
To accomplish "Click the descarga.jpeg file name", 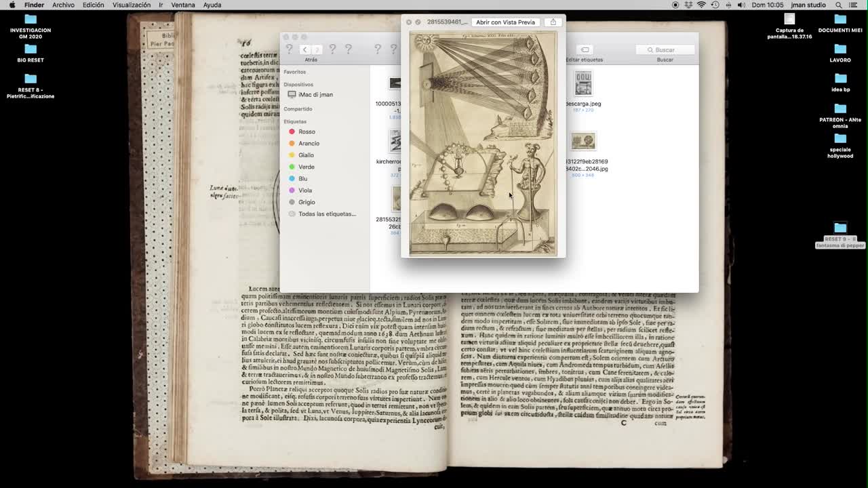I will click(583, 104).
